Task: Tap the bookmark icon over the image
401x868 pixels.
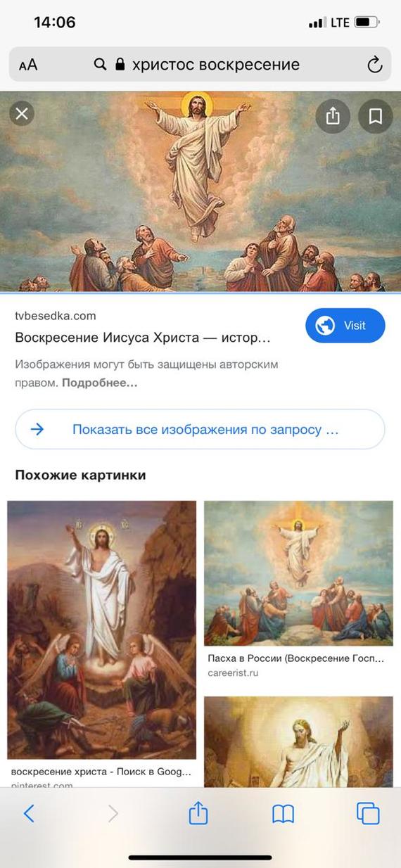Action: click(376, 116)
